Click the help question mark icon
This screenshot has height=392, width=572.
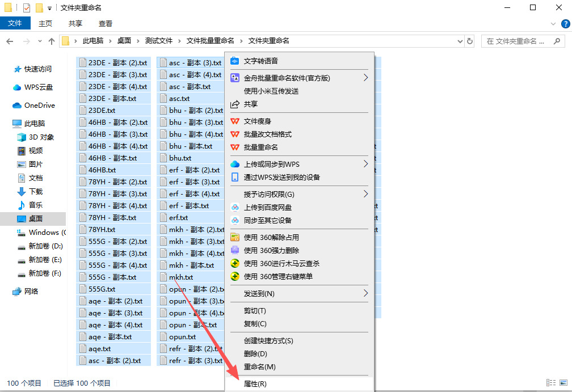click(x=565, y=24)
